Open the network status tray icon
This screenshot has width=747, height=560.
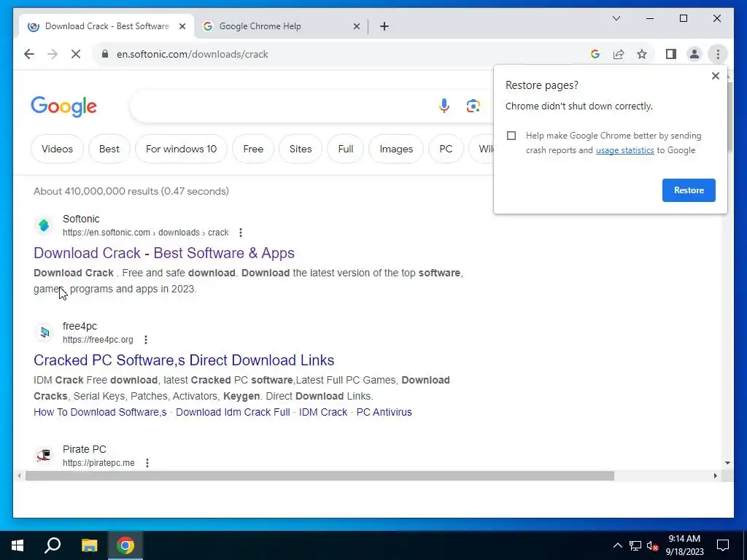pos(635,545)
